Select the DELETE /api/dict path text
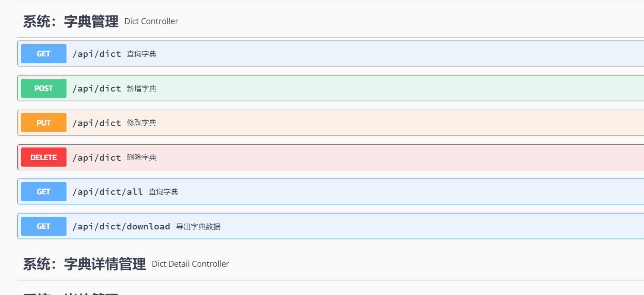The height and width of the screenshot is (295, 644). click(97, 158)
